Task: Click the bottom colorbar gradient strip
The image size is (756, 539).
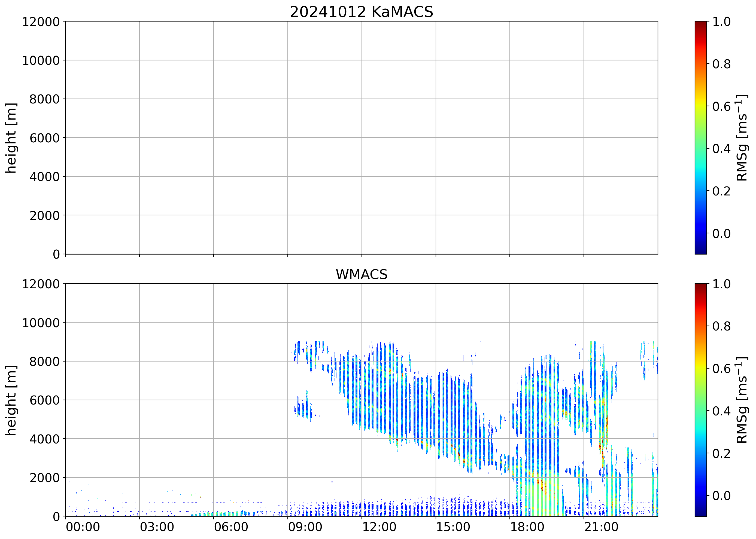Action: [x=700, y=400]
